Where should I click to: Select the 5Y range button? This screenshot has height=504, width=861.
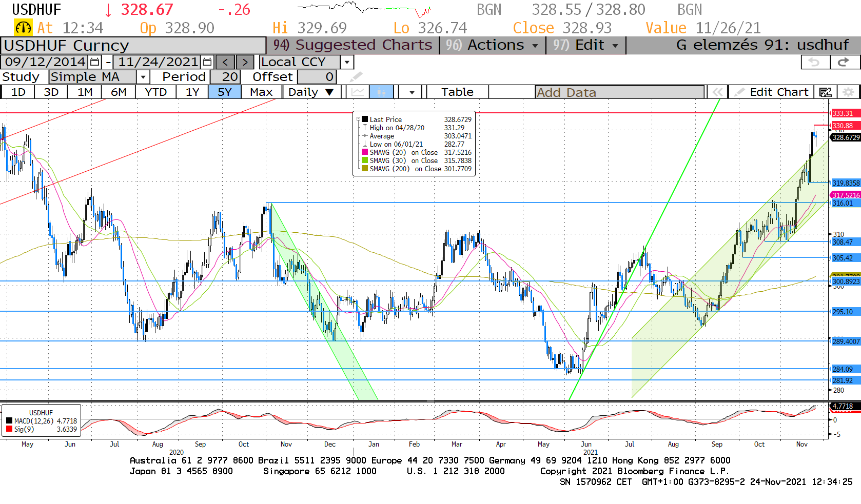tap(225, 92)
